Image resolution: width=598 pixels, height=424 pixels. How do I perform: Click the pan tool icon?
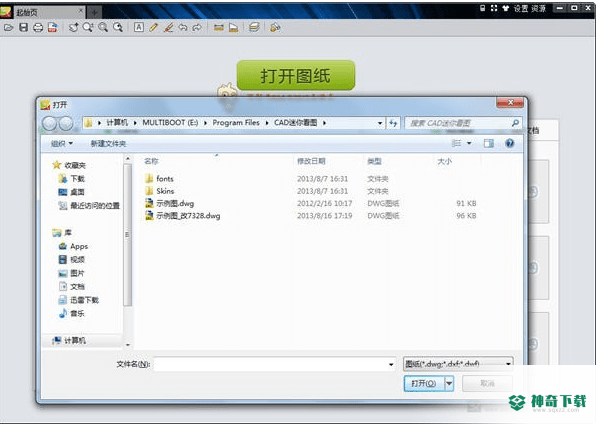click(73, 27)
